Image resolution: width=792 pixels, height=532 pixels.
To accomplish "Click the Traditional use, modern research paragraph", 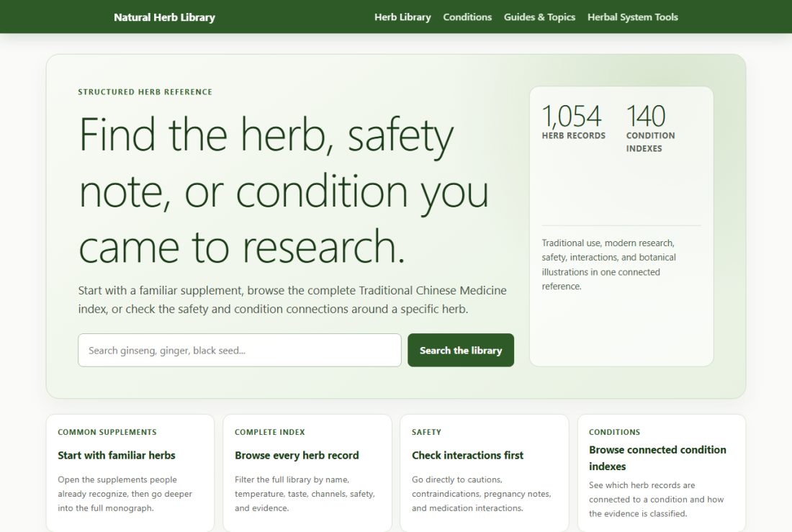I will (x=608, y=264).
